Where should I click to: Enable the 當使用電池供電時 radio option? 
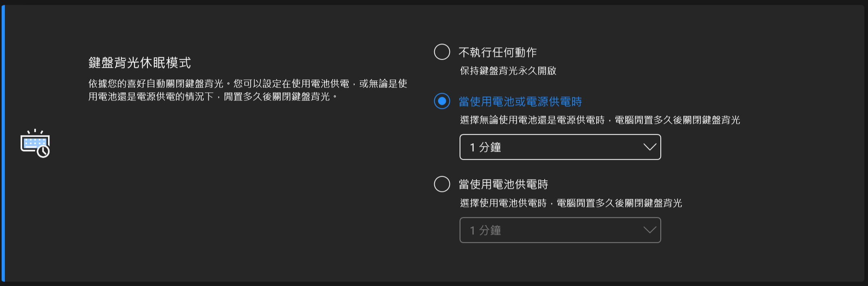coord(442,184)
